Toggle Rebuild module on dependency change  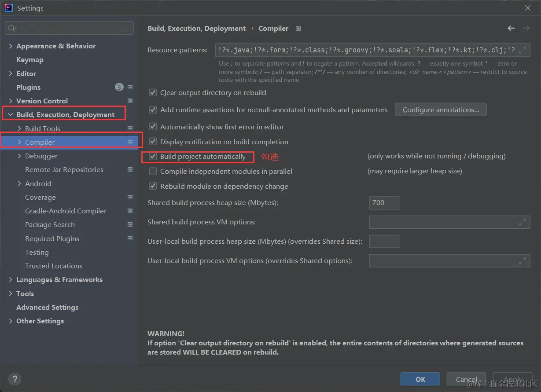pos(153,186)
